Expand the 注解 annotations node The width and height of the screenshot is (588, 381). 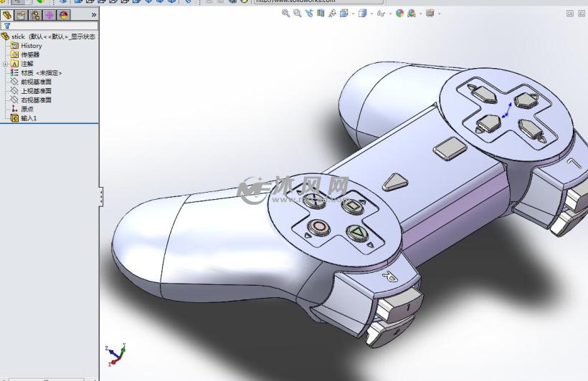5,64
